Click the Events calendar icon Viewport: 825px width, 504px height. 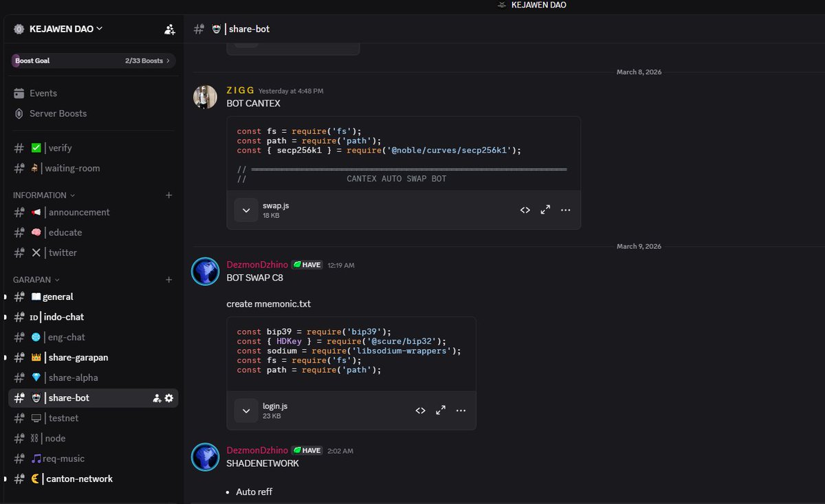click(19, 94)
